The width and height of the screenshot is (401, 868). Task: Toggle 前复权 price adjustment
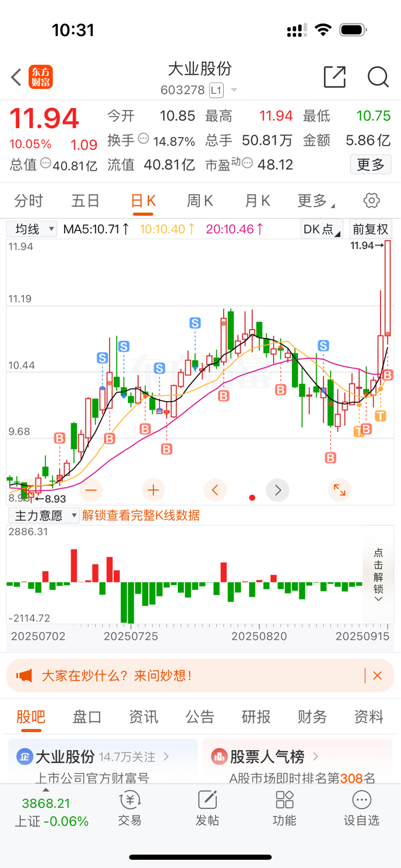coord(370,229)
